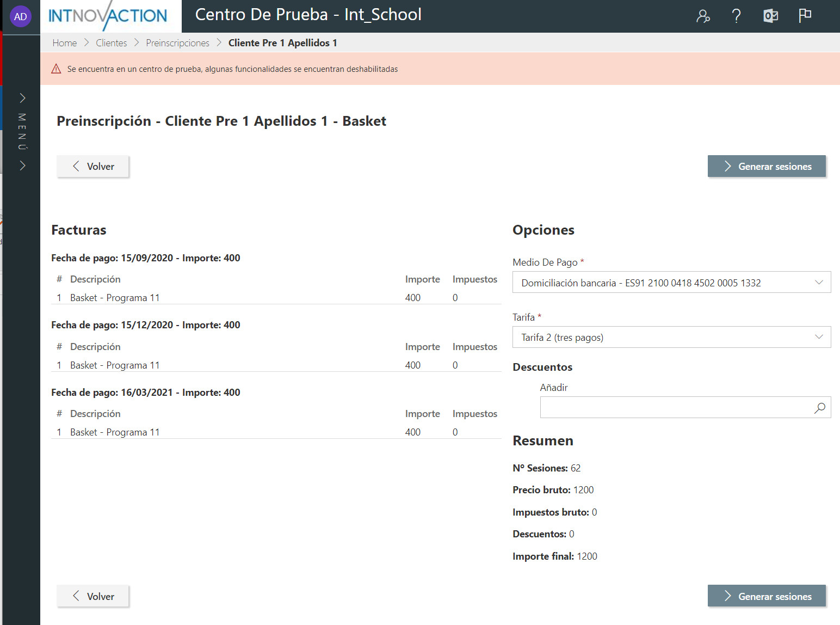The width and height of the screenshot is (840, 625).
Task: Click the Descuentos: 0 summary line
Action: point(543,534)
